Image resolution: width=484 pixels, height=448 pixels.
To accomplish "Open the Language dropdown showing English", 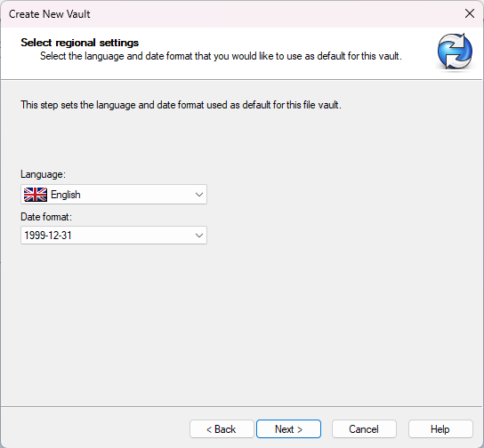I will [114, 195].
